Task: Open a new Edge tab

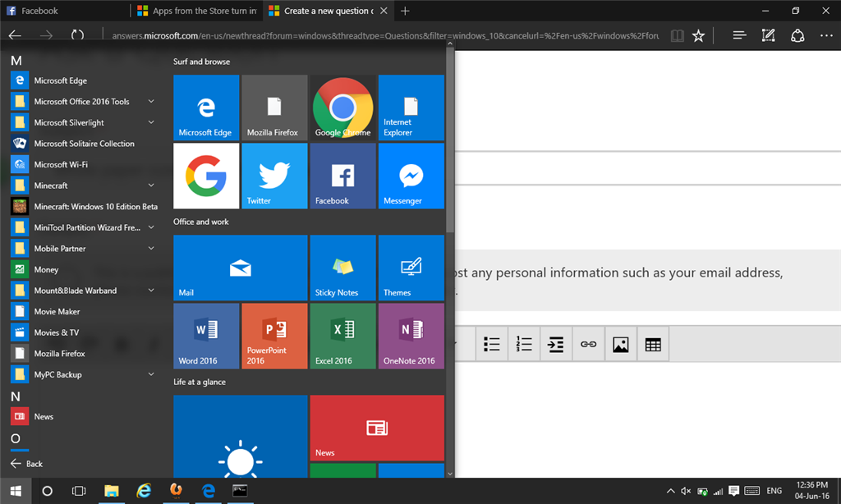Action: [406, 11]
